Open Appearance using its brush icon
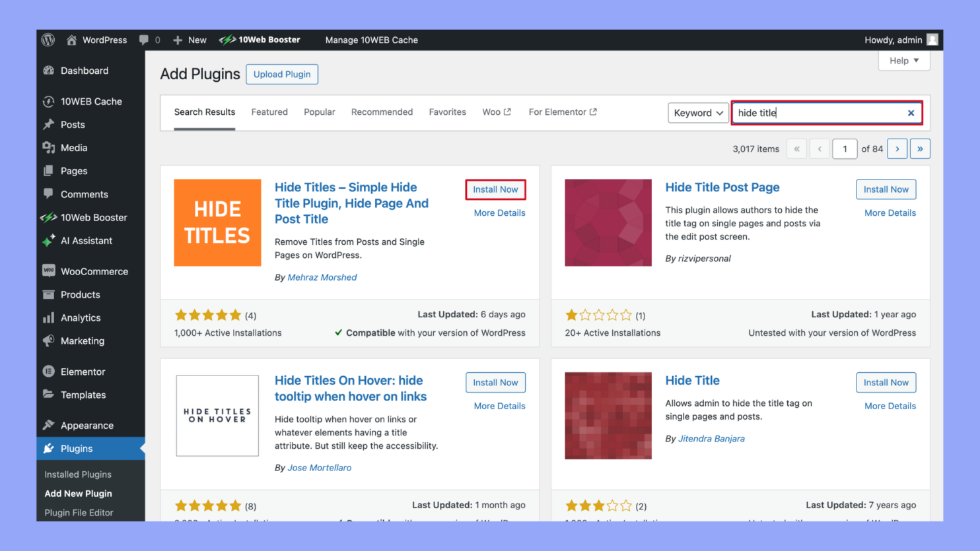This screenshot has height=551, width=980. [49, 425]
